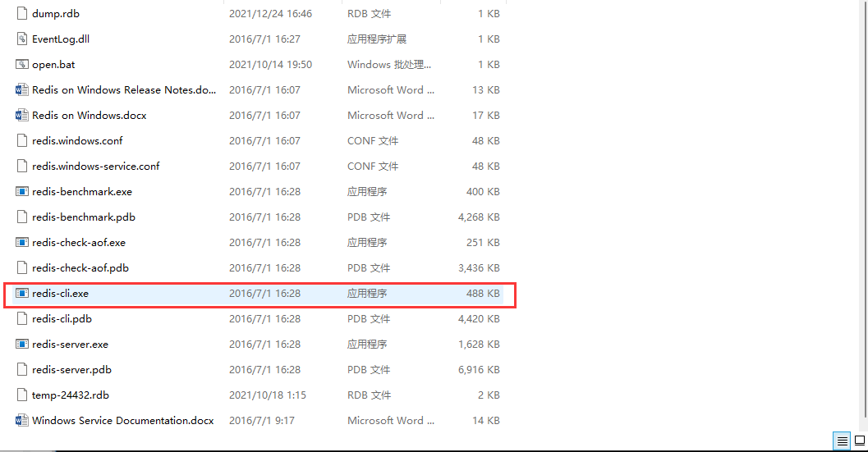Select the file name open.bat
Image resolution: width=868 pixels, height=452 pixels.
(53, 65)
